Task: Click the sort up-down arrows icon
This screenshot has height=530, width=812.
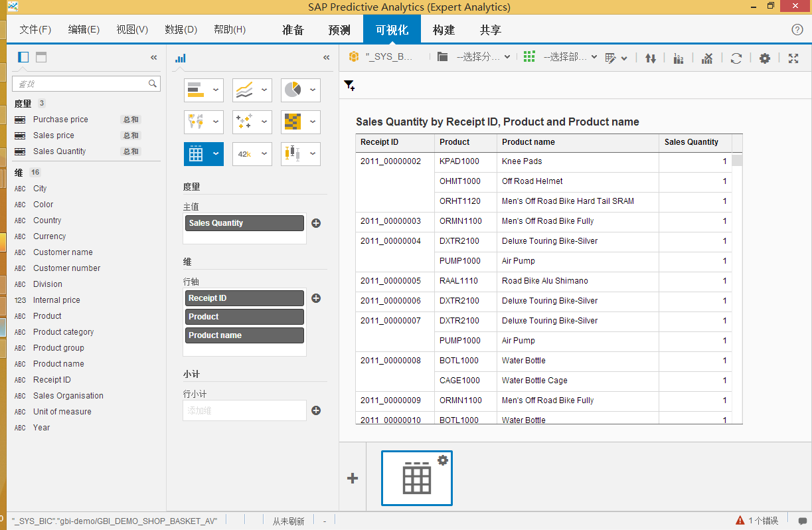Action: coord(651,58)
